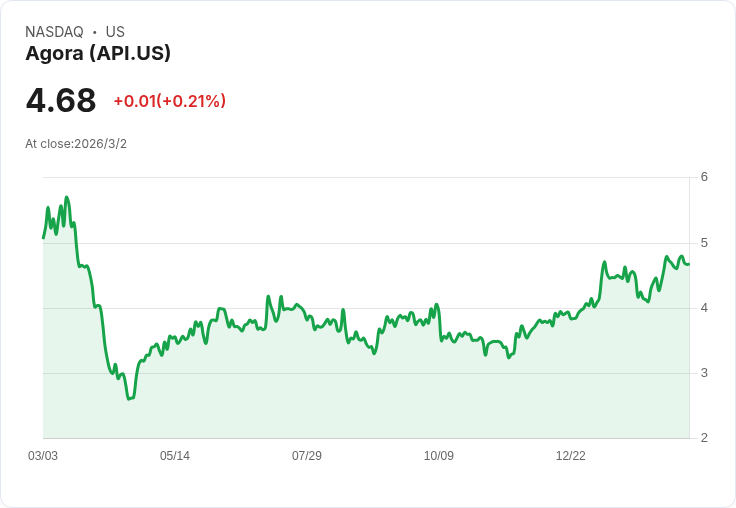Click the NASDAQ exchange label

(54, 32)
